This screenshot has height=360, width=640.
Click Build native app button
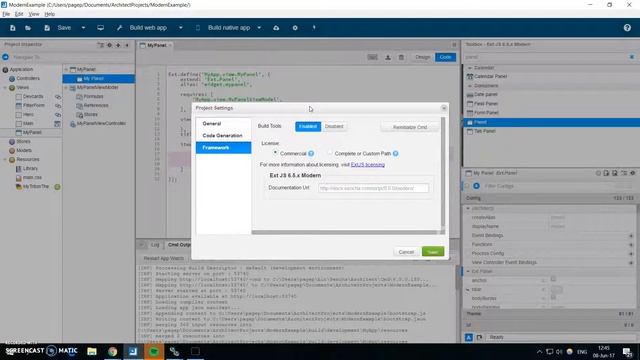[x=223, y=28]
